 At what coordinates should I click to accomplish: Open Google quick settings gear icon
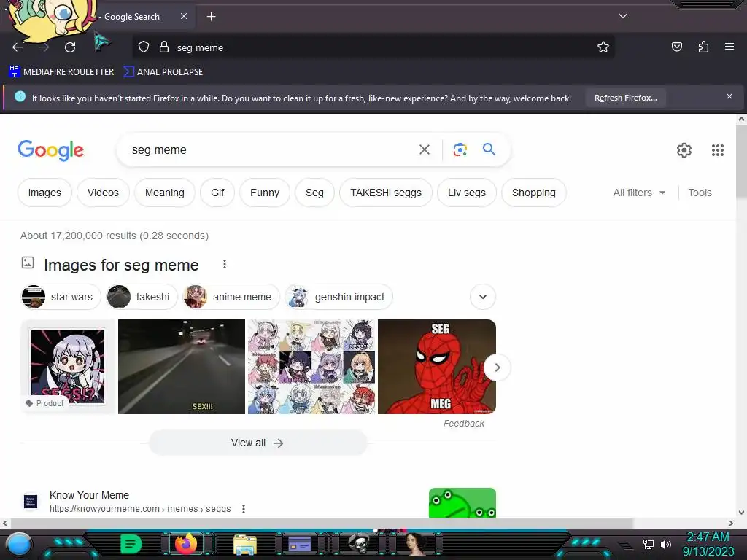(x=684, y=150)
